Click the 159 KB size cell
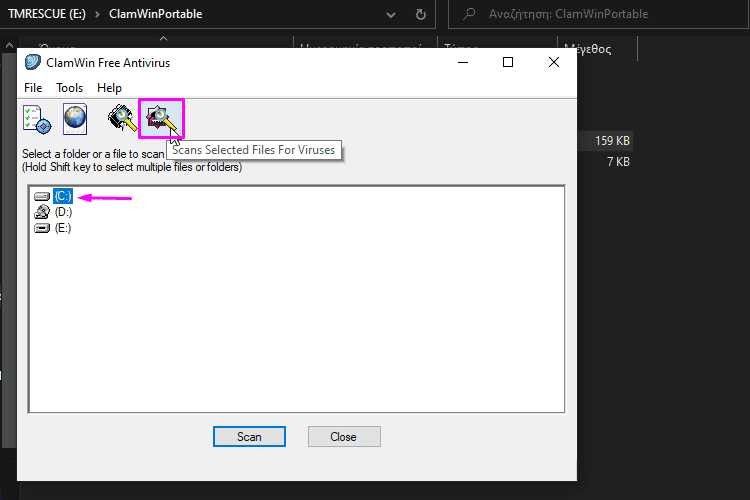 coord(612,141)
